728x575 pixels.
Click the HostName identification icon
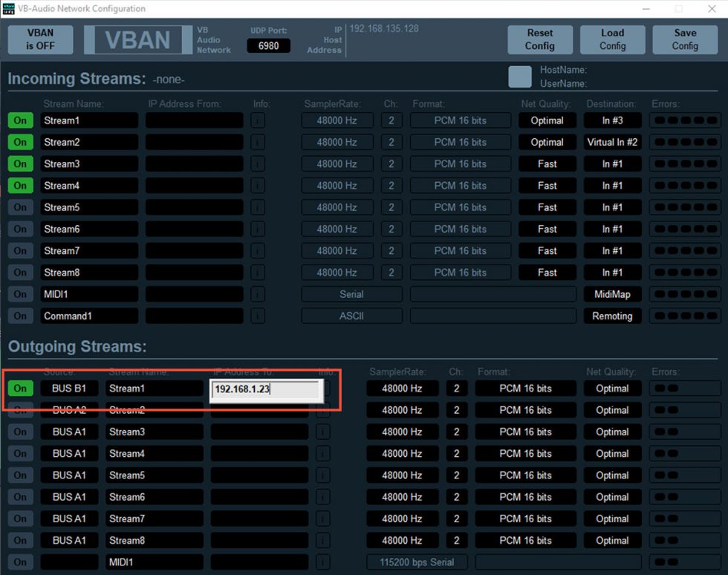(520, 76)
